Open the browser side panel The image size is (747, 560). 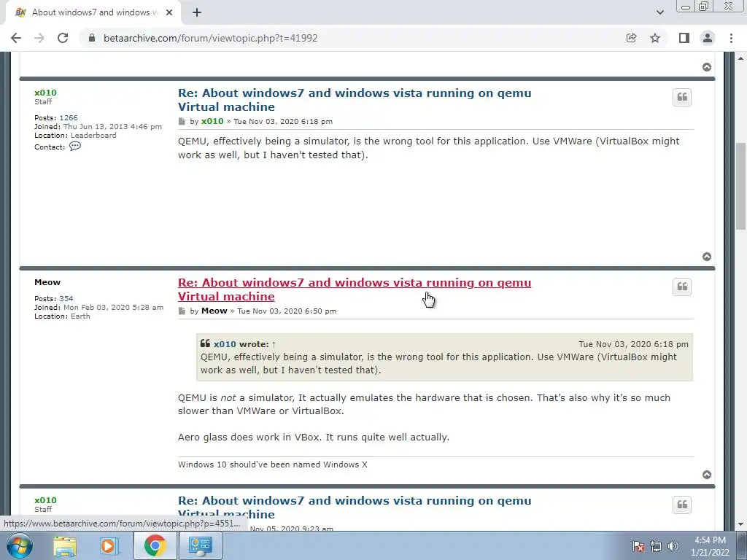[684, 38]
